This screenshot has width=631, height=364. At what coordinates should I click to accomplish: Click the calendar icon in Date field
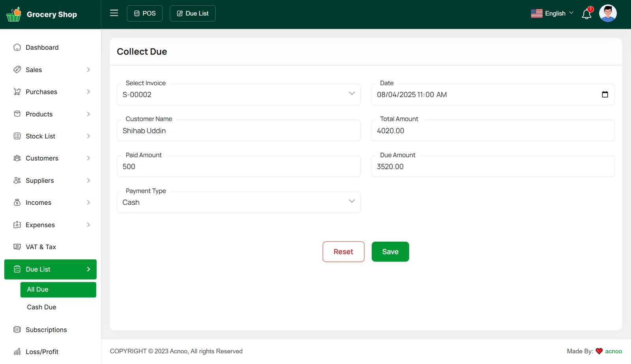(x=605, y=95)
